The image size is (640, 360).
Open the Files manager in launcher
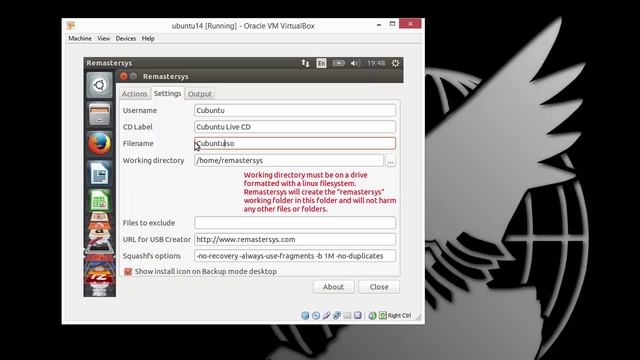point(99,115)
